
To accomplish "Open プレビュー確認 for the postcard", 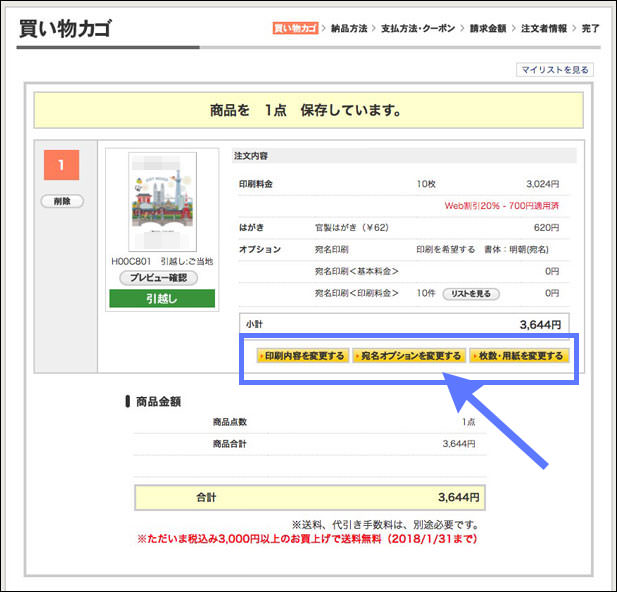I will tap(159, 278).
